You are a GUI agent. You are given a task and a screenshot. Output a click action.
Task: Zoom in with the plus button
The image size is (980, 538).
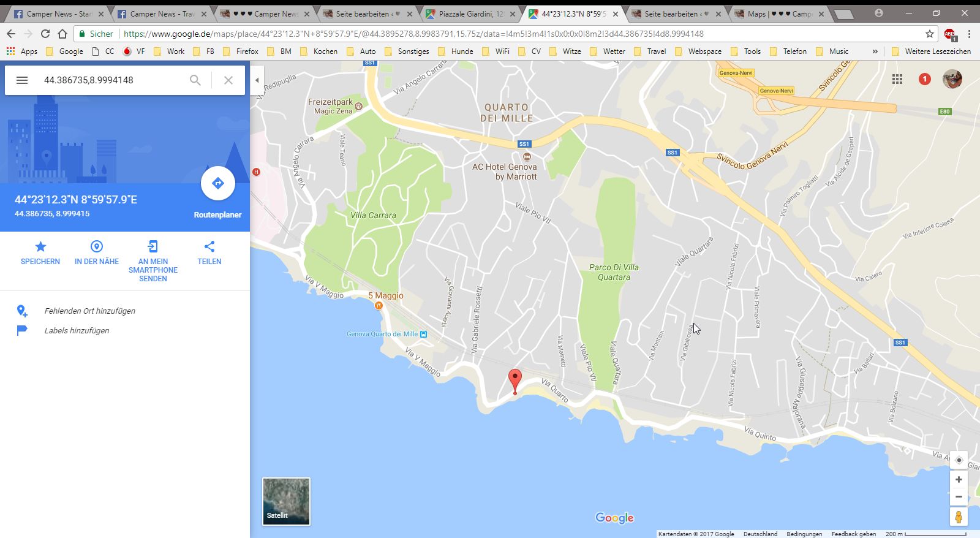959,480
